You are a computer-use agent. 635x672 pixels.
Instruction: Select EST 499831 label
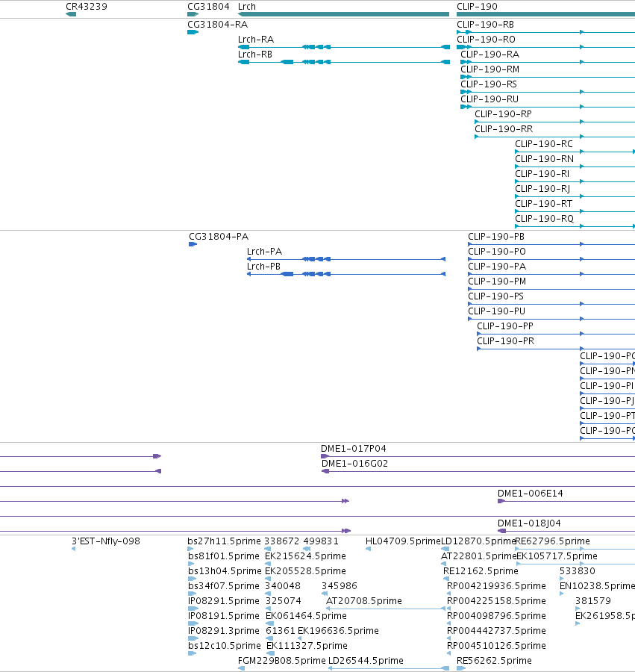pyautogui.click(x=321, y=541)
